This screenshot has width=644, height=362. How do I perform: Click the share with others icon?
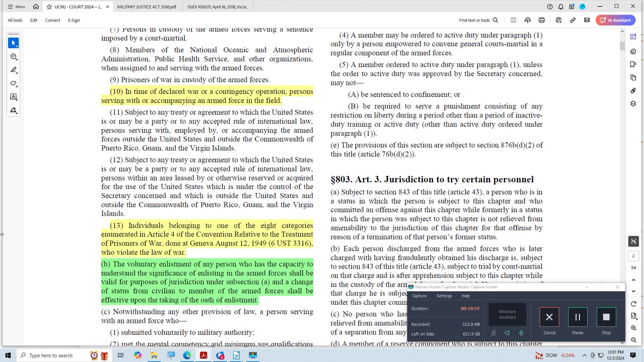(x=558, y=20)
